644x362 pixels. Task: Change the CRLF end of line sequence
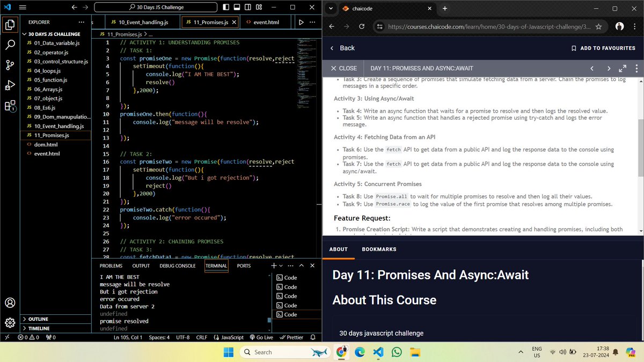[x=202, y=337]
